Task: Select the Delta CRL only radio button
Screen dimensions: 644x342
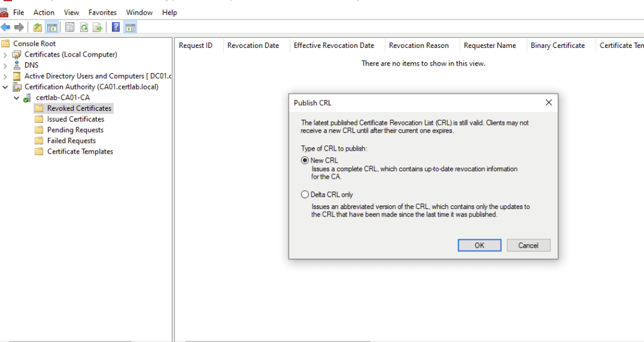Action: (x=305, y=195)
